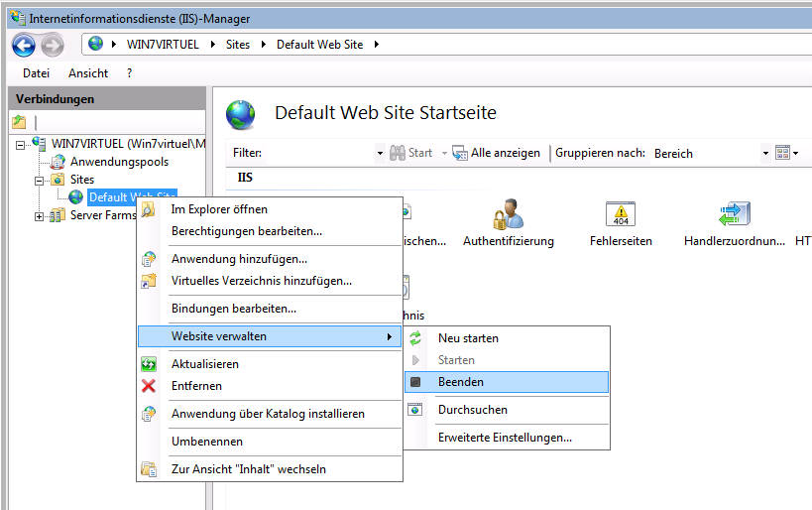Click the Durchsuchen browser icon
This screenshot has height=510, width=812.
415,410
